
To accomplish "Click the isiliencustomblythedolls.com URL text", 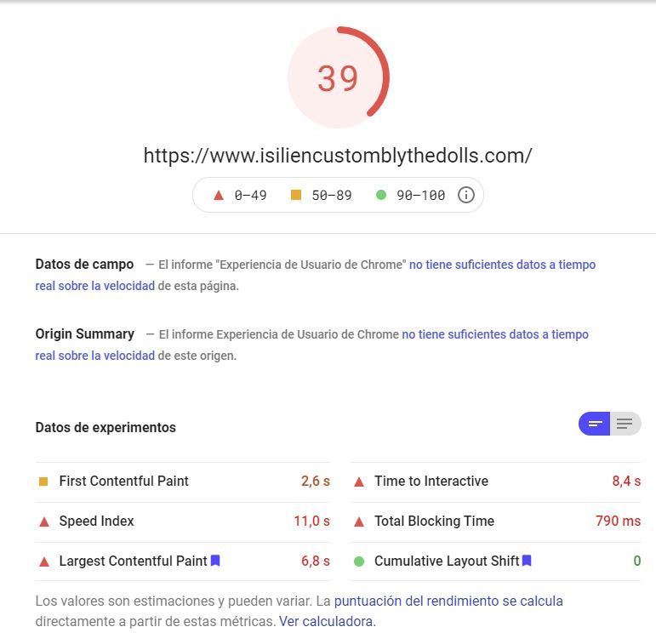I will (x=338, y=156).
